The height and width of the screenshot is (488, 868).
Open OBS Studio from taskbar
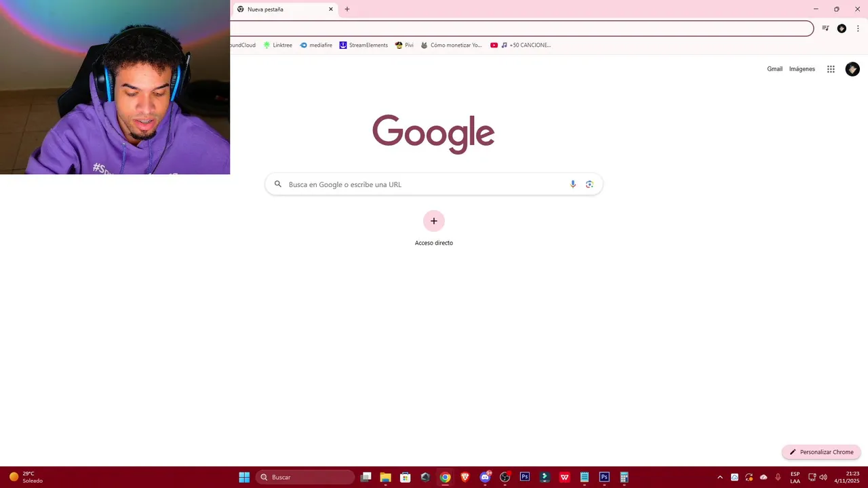coord(505,477)
